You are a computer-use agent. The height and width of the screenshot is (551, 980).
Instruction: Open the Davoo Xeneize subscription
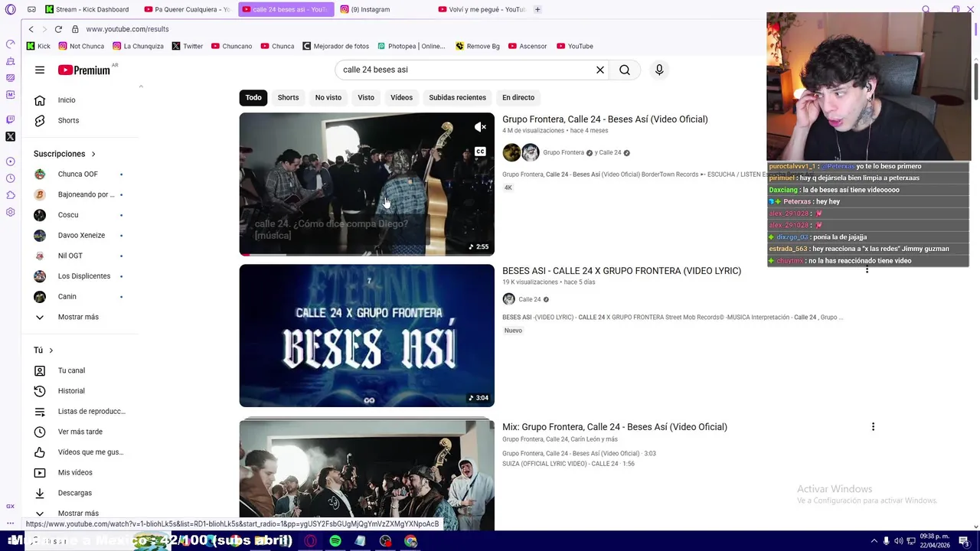click(80, 235)
